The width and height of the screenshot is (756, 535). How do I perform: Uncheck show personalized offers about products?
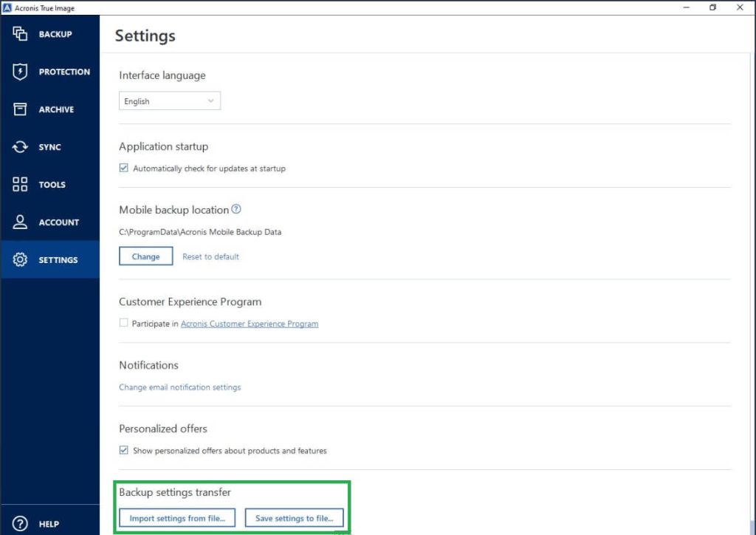124,451
